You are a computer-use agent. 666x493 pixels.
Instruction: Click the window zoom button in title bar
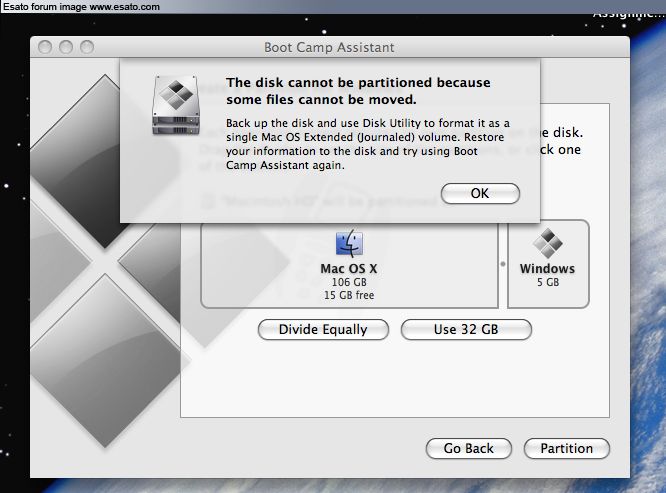pyautogui.click(x=87, y=47)
